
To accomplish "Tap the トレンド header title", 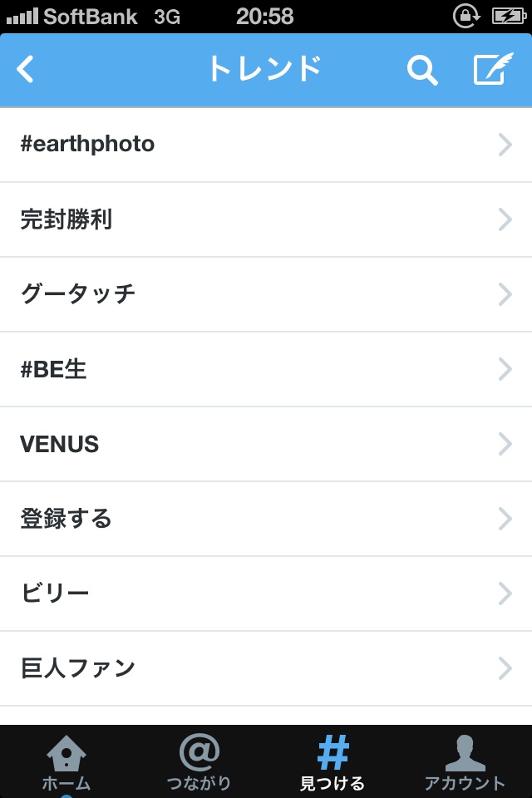I will 264,70.
